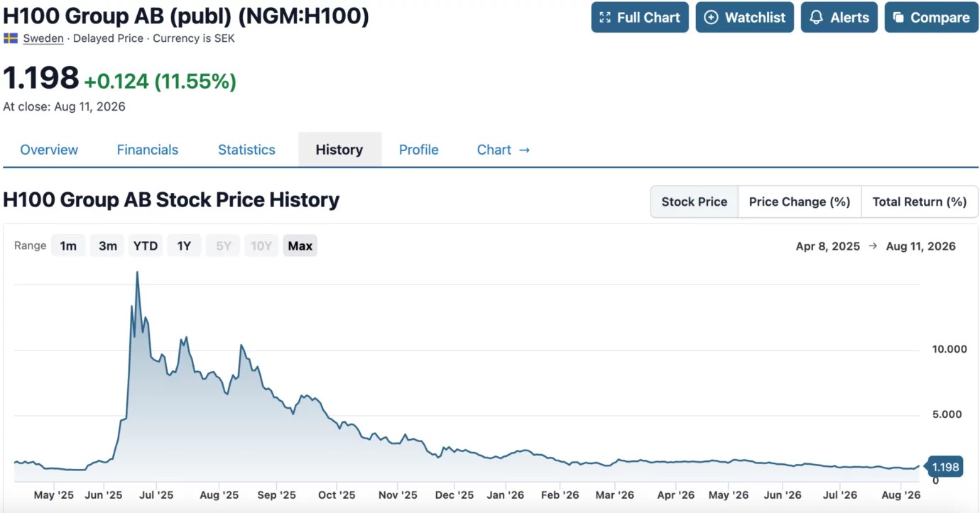Screen dimensions: 980x513
Task: Select the Max range option
Action: [x=300, y=246]
